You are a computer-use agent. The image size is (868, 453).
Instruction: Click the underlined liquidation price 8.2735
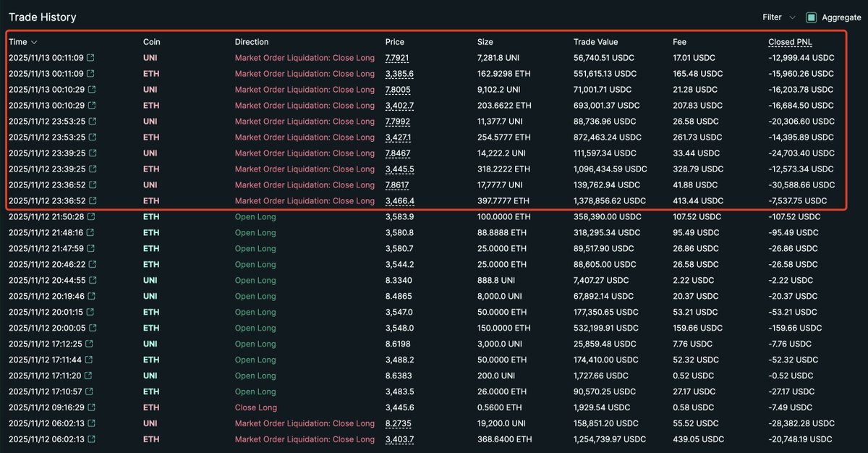tap(399, 424)
